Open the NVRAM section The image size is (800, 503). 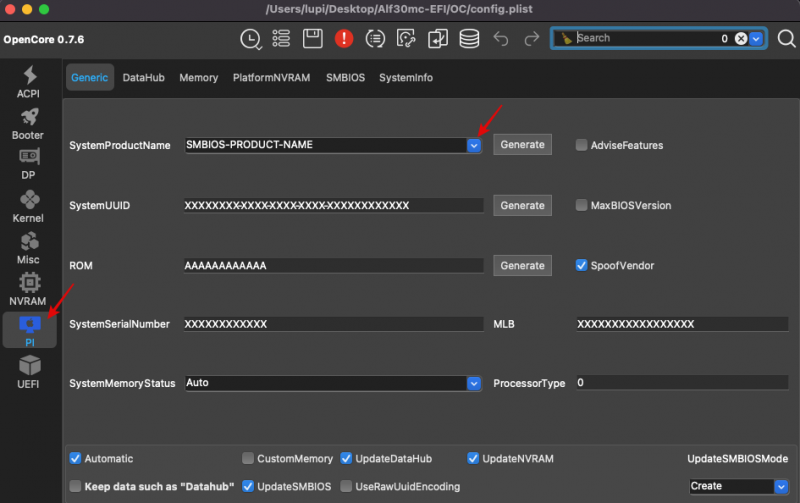click(x=28, y=290)
